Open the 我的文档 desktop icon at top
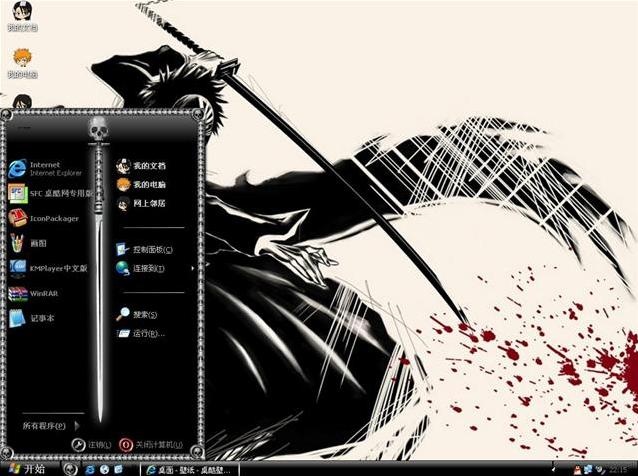The image size is (638, 476). [x=22, y=17]
